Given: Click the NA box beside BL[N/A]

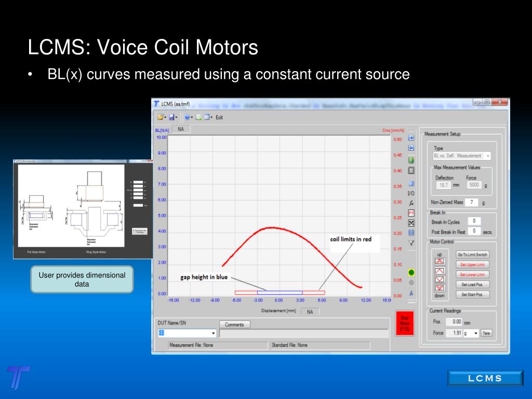Looking at the screenshot, I should click(x=181, y=129).
